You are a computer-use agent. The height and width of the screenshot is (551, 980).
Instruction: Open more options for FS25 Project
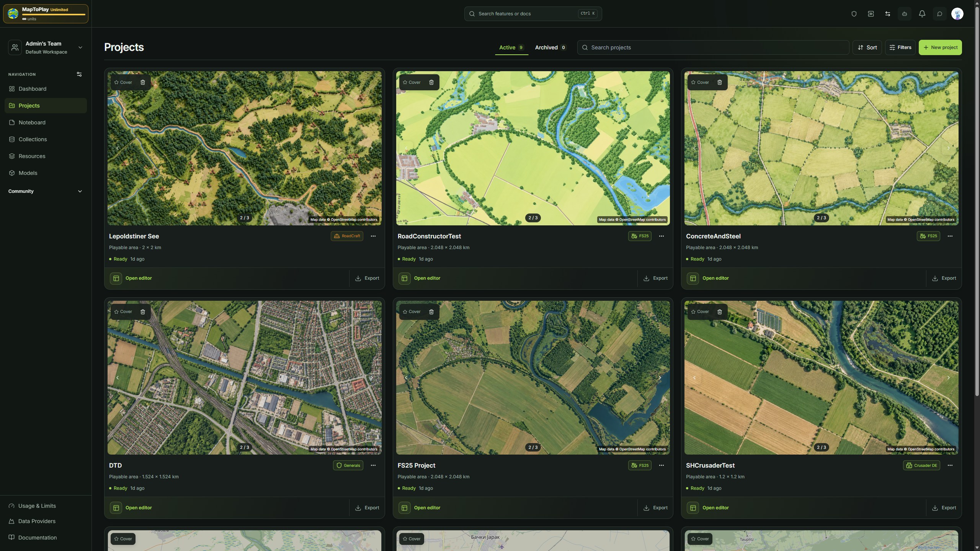(x=661, y=465)
